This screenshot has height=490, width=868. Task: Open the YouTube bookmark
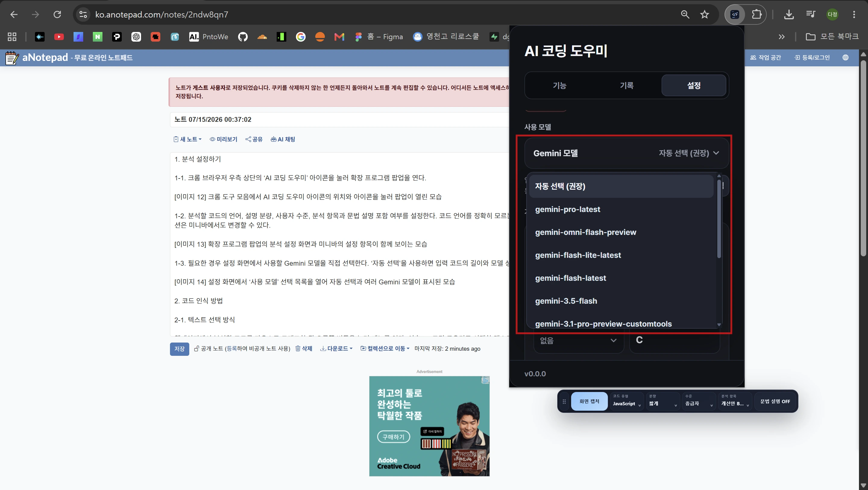click(x=59, y=37)
